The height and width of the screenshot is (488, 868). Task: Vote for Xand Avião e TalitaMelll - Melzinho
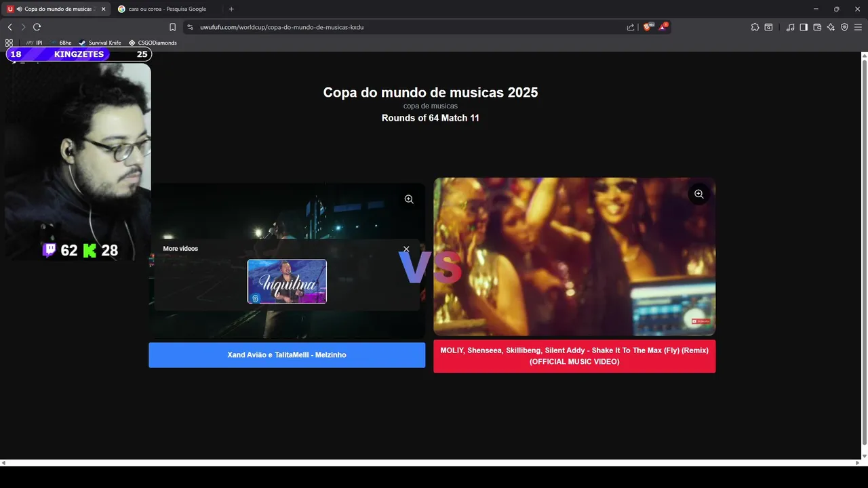tap(287, 355)
